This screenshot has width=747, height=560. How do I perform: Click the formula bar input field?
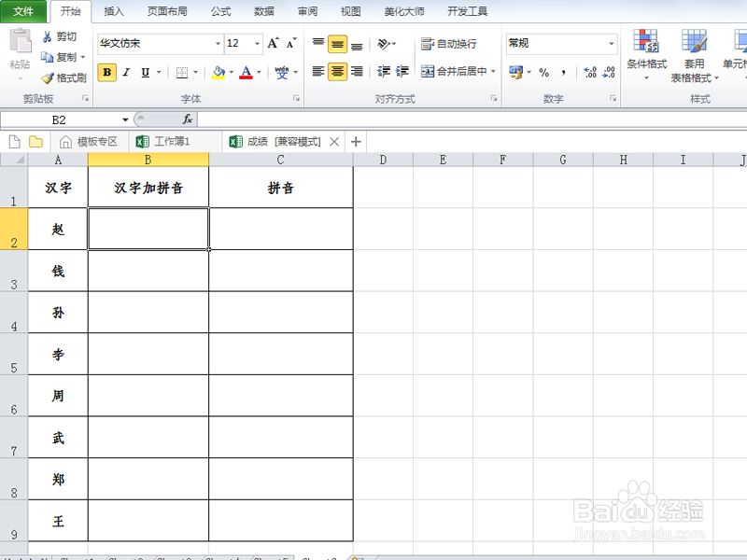[x=472, y=119]
